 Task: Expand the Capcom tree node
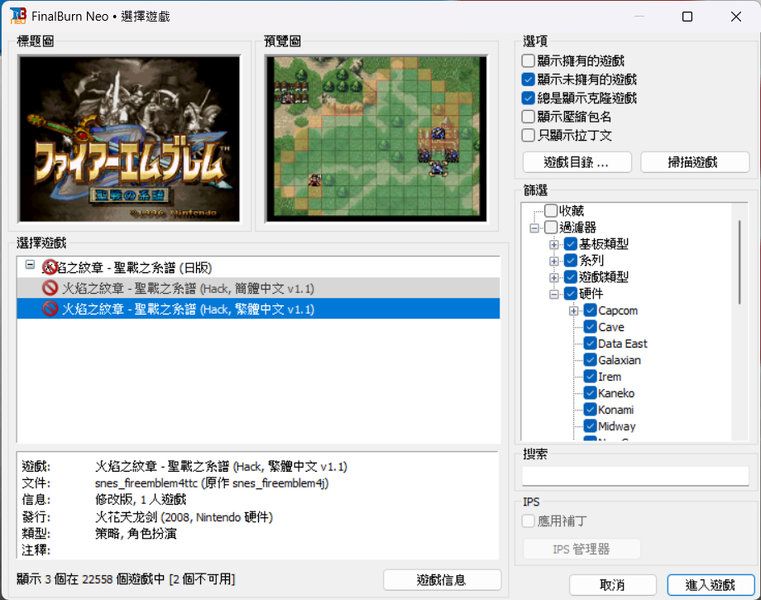[574, 311]
